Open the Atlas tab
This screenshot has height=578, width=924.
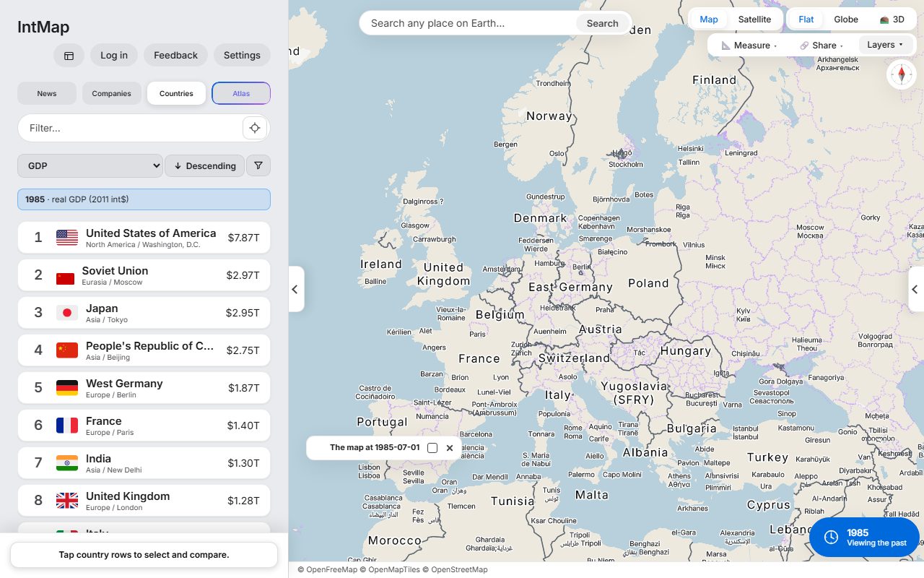coord(241,93)
